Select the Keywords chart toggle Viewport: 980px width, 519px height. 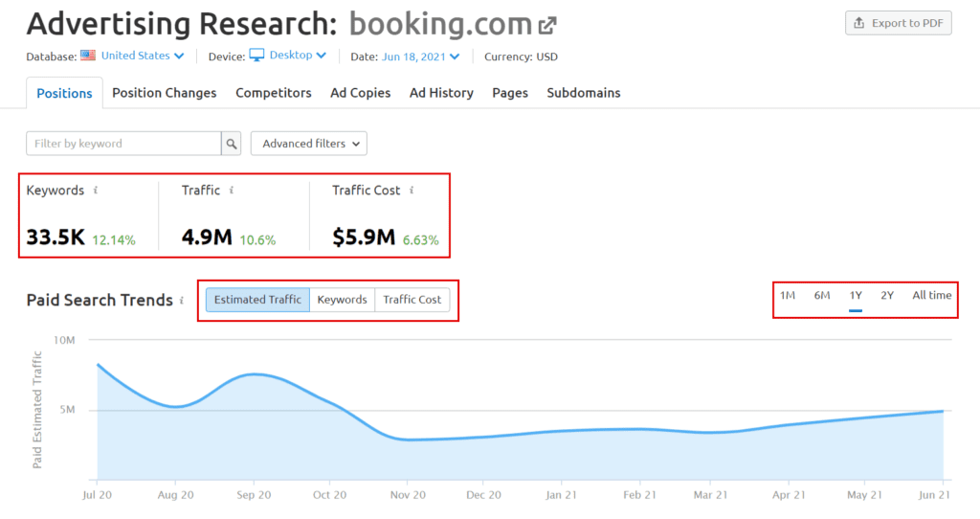(x=342, y=300)
